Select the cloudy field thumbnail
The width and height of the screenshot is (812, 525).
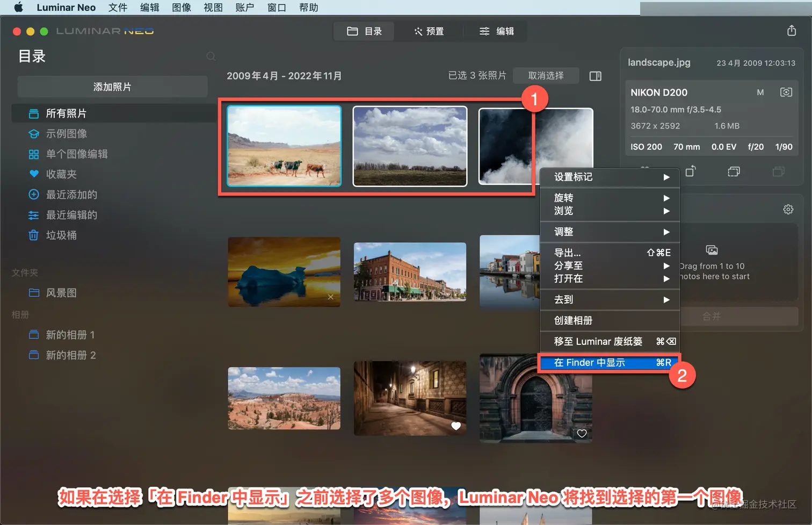[x=410, y=146]
